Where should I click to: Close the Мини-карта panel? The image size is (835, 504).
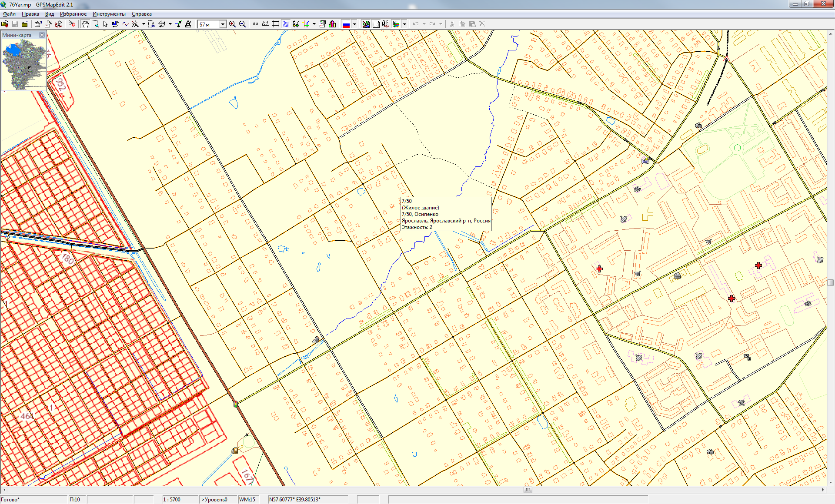coord(42,35)
